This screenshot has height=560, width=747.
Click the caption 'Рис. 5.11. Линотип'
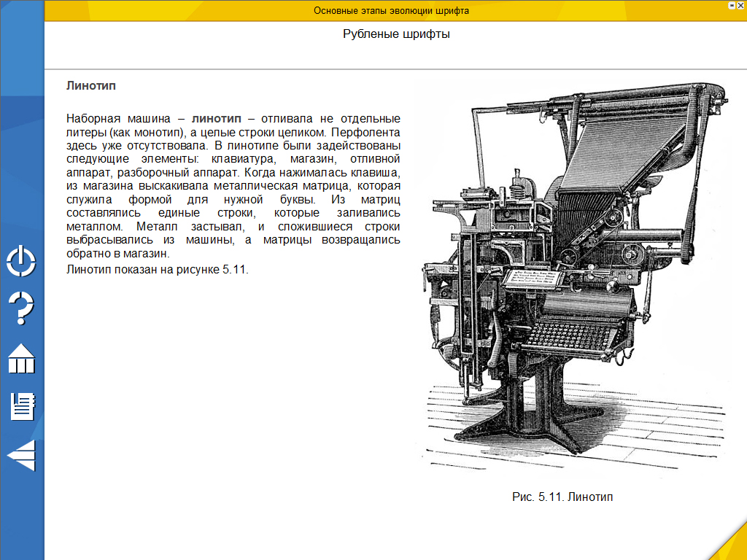point(562,497)
